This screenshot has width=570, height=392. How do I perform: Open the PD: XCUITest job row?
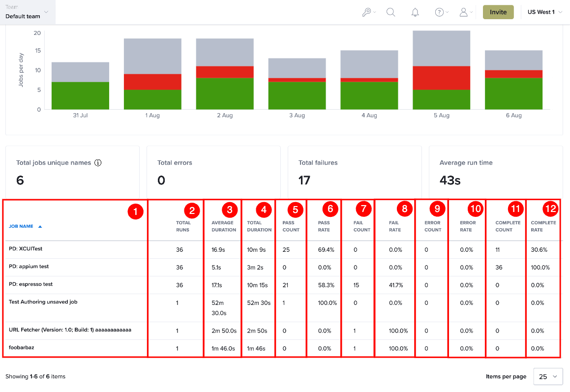[x=26, y=249]
